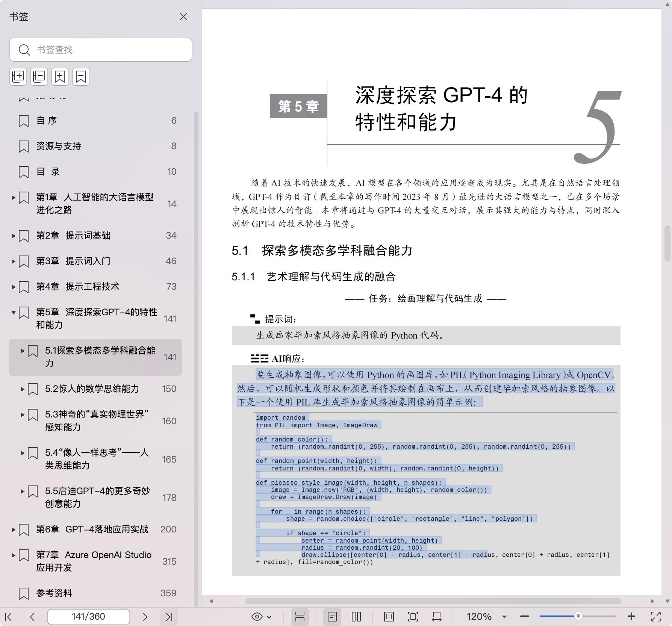Expand 第1章 人工智能的大语言模型进化之路
672x626 pixels.
point(14,197)
